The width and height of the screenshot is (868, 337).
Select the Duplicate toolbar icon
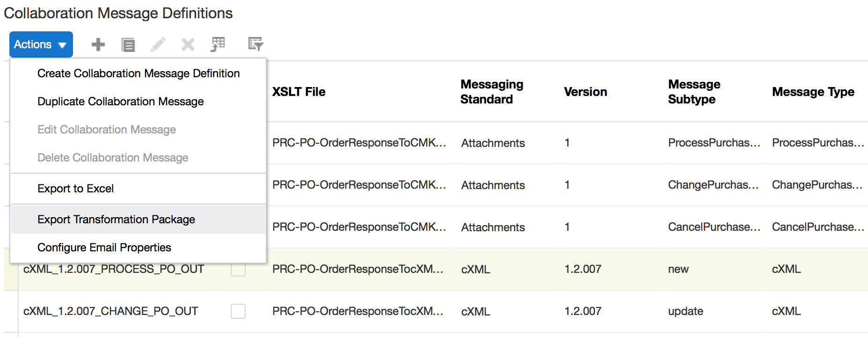128,44
